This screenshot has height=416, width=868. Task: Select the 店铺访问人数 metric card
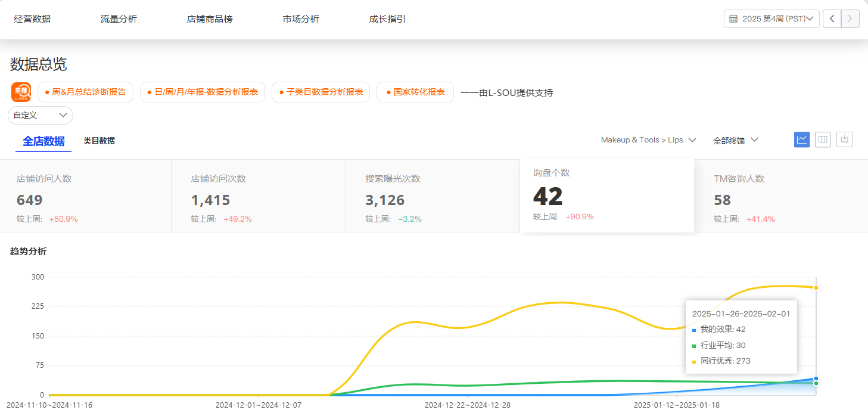pos(85,195)
